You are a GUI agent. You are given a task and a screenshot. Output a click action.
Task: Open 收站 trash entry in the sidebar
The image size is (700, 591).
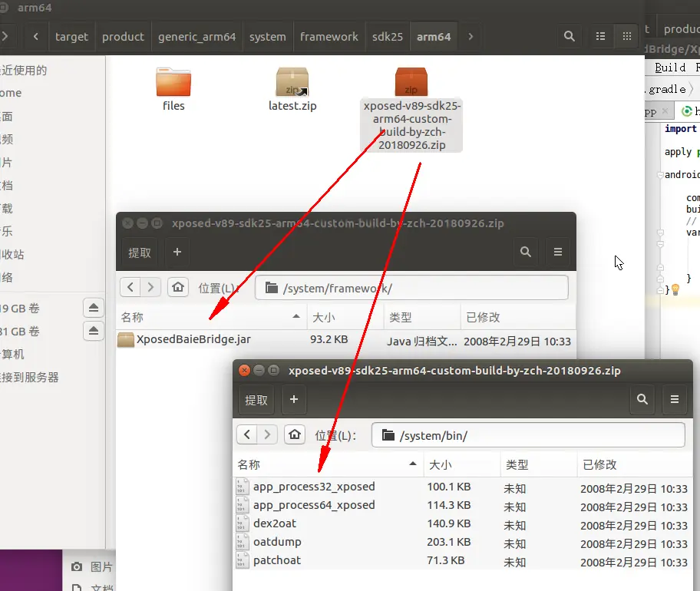12,254
